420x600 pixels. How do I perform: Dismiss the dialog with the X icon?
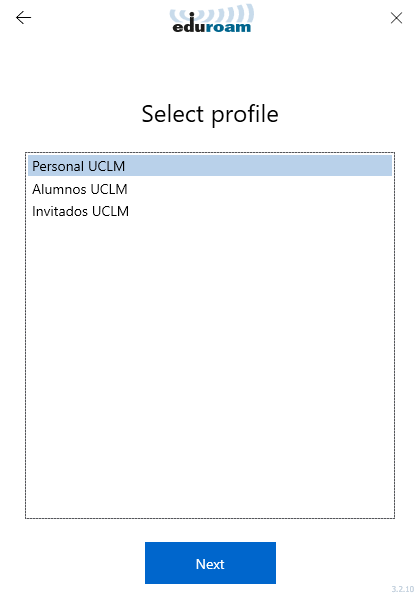tap(396, 18)
